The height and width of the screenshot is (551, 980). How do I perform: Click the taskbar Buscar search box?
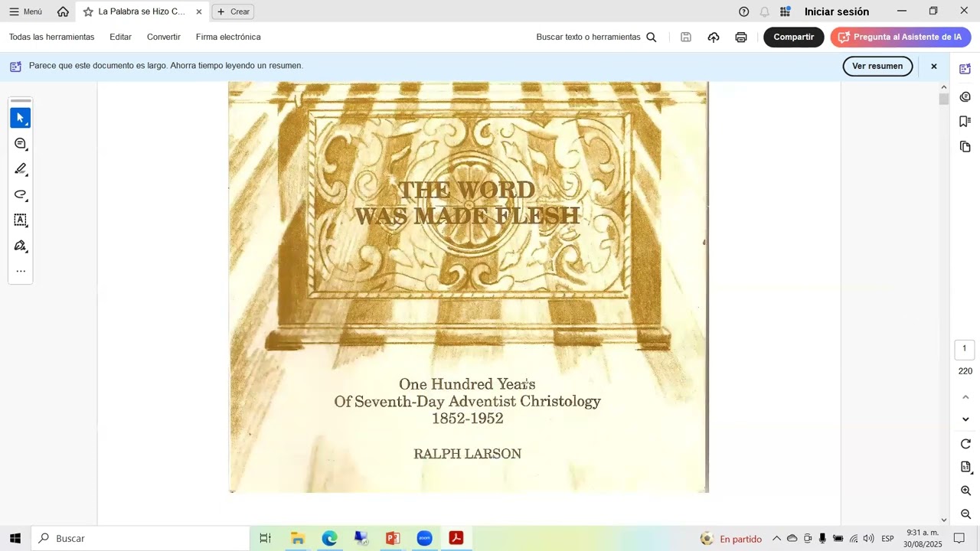click(141, 538)
